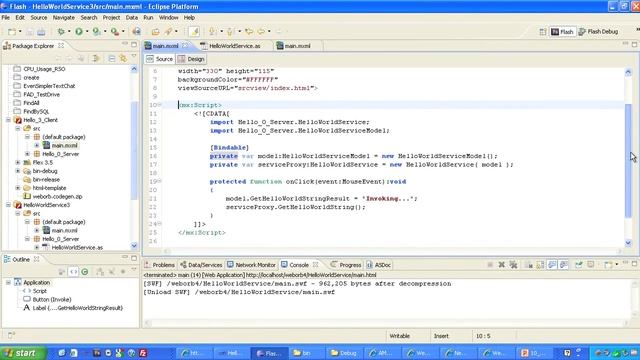640x360 pixels.
Task: Click the green Run icon
Action: pyautogui.click(x=79, y=31)
